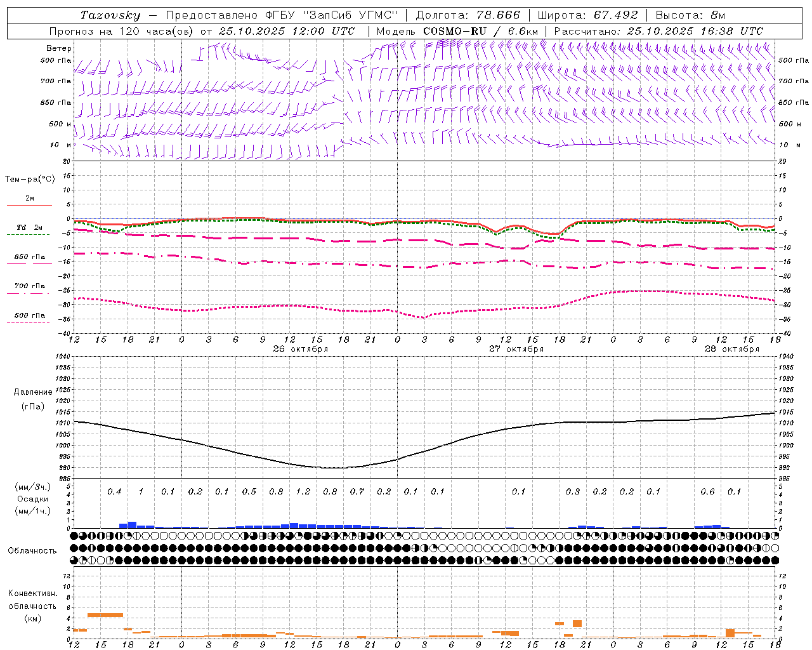
Task: Click the "COSMO-RU" model name
Action: click(x=455, y=31)
